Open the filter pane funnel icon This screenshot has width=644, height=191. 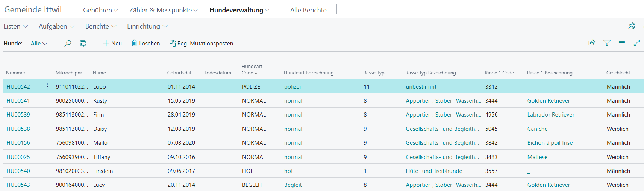point(607,43)
